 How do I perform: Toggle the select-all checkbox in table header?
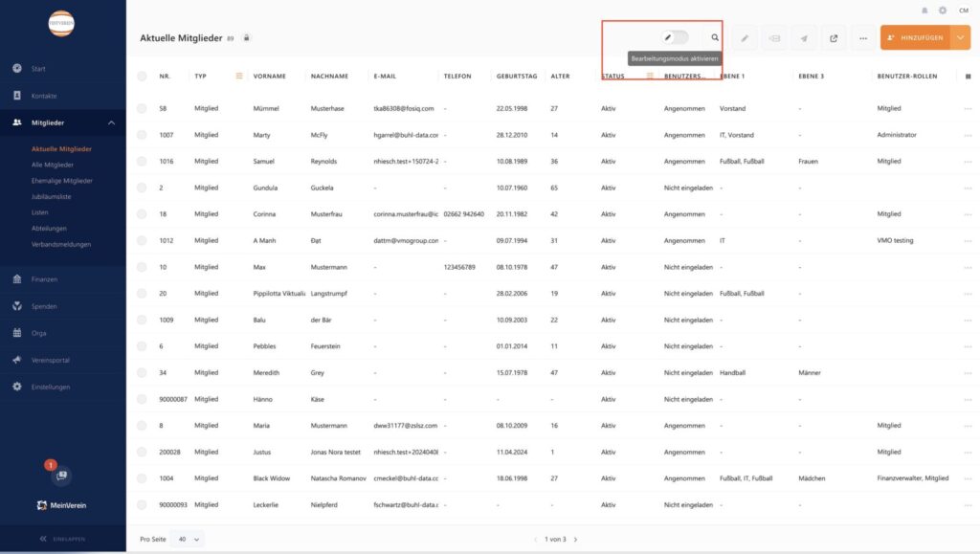(x=142, y=76)
